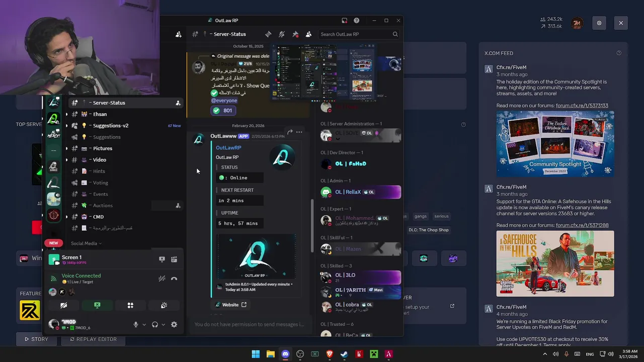Mute the microphone in user panel

point(135,325)
